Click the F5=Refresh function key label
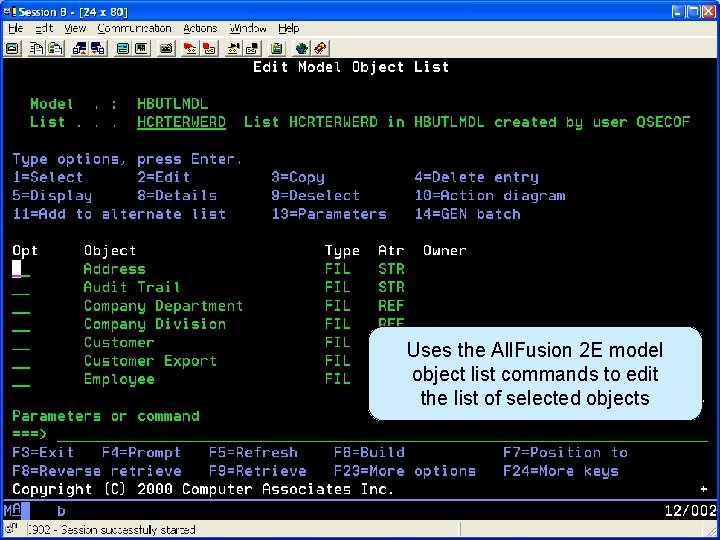This screenshot has width=720, height=540. 253,453
